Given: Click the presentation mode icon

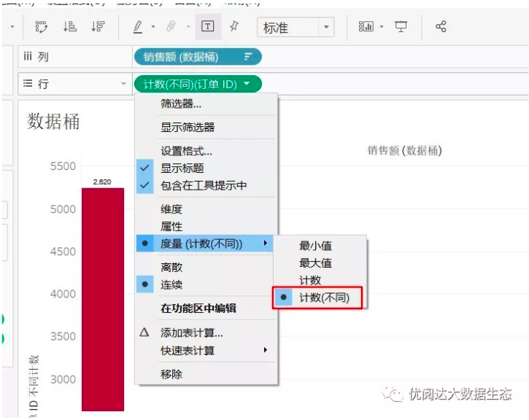Looking at the screenshot, I should point(401,27).
